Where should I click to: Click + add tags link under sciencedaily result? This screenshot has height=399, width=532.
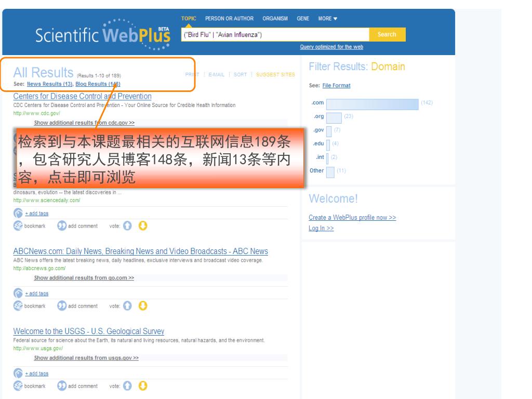pos(37,214)
